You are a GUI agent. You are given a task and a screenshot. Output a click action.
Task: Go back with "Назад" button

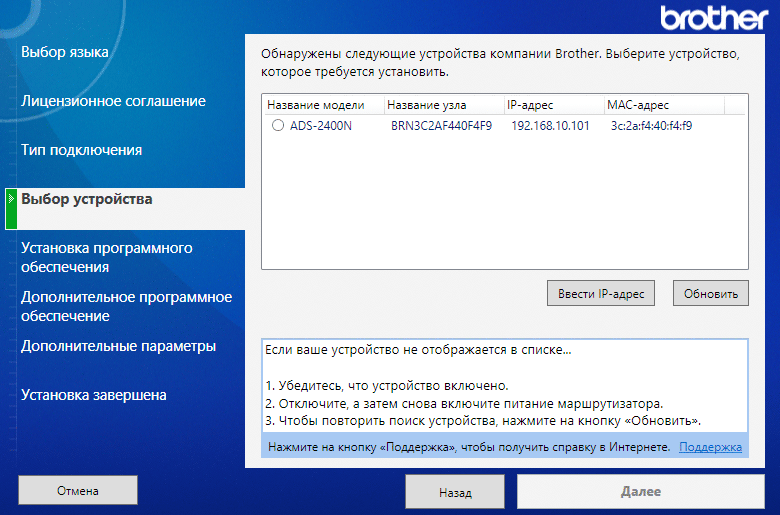pos(455,492)
